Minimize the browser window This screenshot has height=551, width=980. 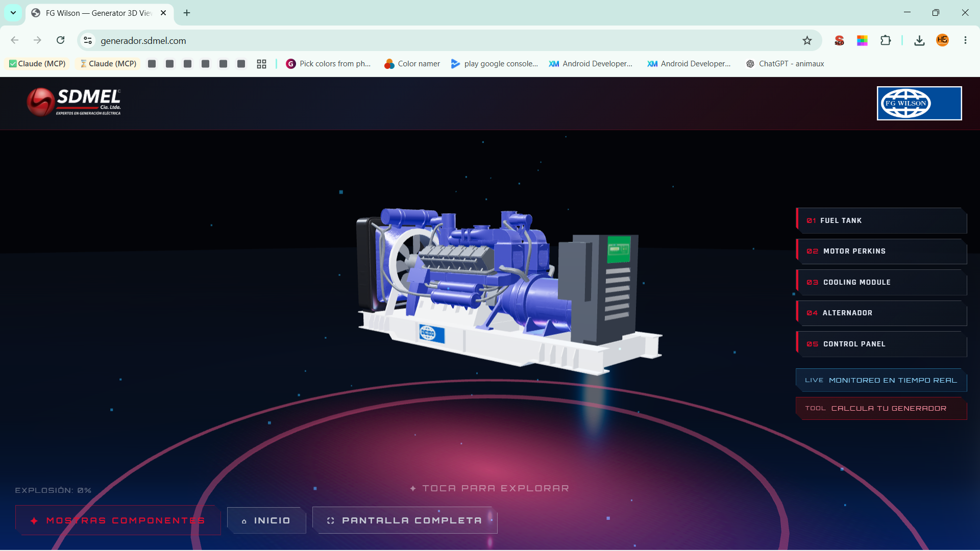pyautogui.click(x=907, y=13)
